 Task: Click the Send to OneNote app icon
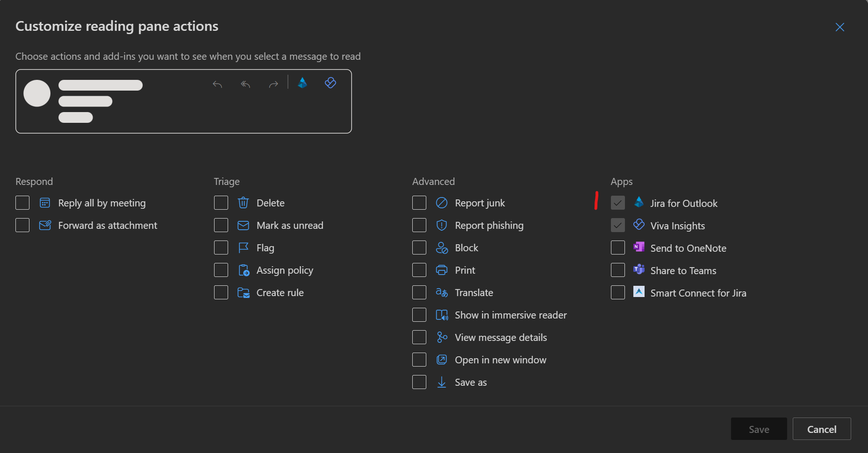pos(638,247)
